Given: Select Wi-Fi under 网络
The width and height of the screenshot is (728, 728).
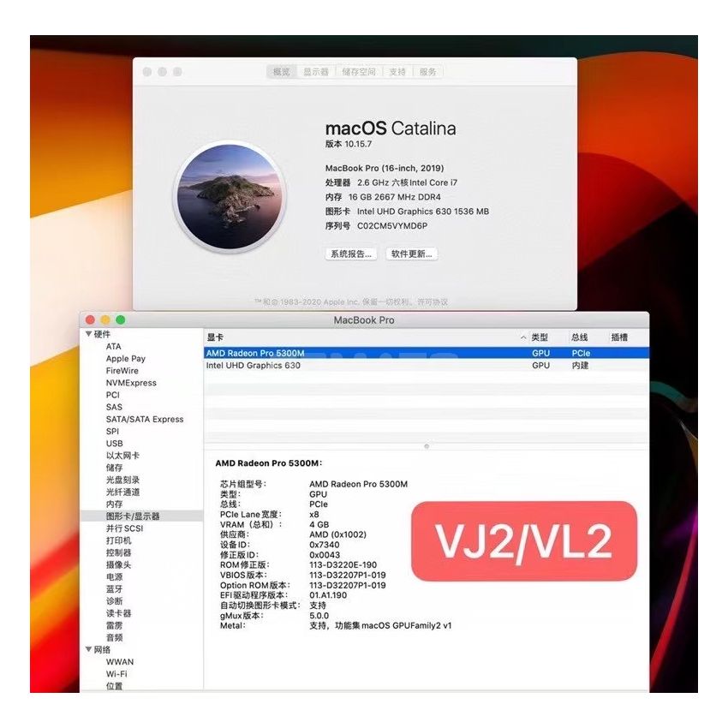Looking at the screenshot, I should (x=116, y=674).
